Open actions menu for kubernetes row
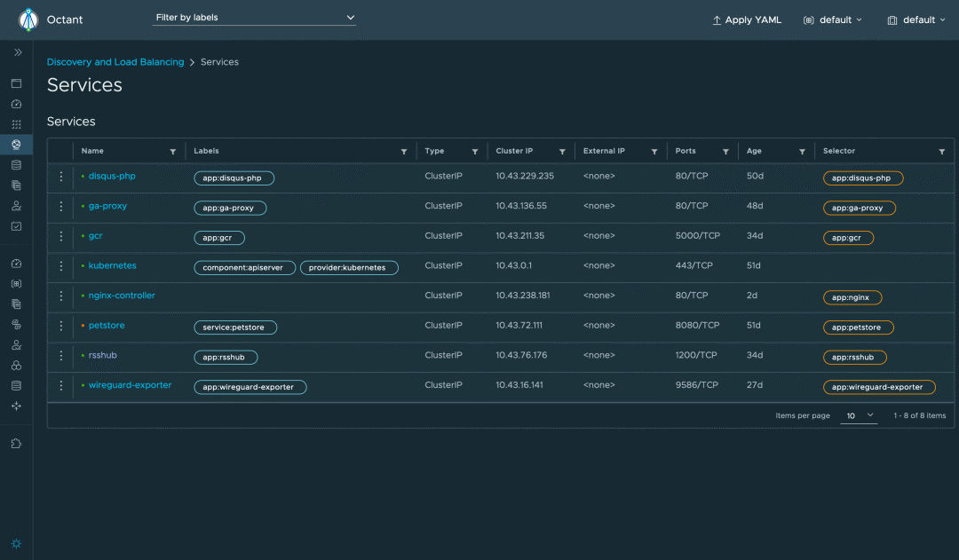Screen dimensions: 959x560 pyautogui.click(x=60, y=266)
